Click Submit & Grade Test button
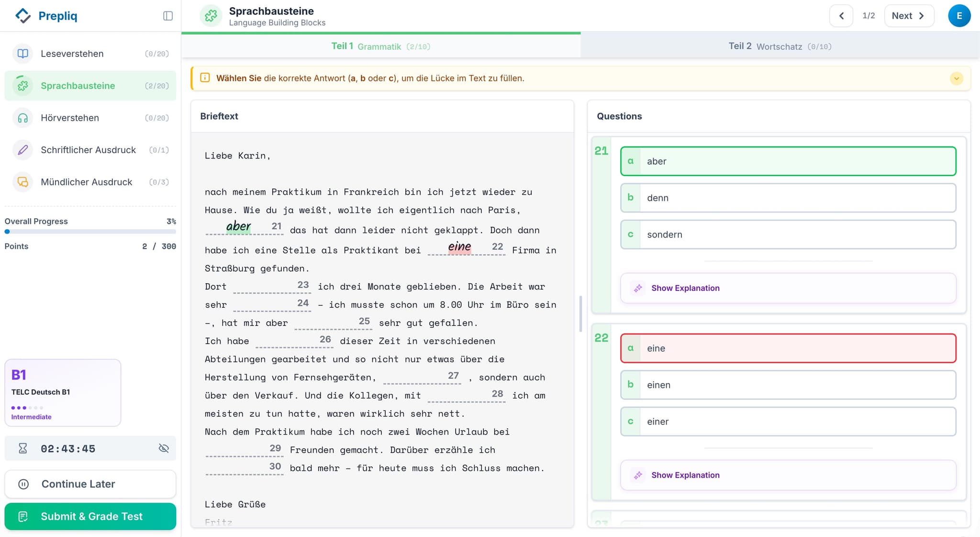 point(90,516)
